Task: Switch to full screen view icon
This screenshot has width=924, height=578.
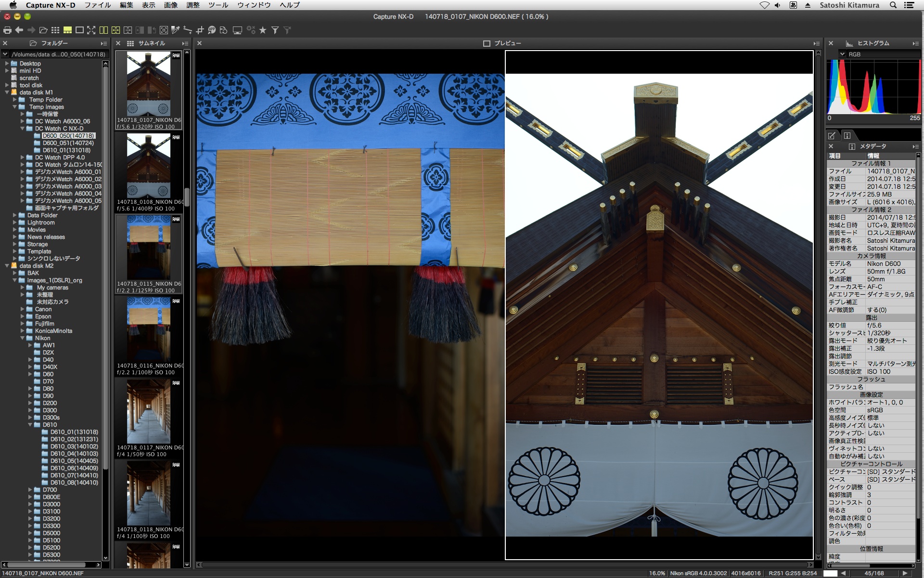Action: [x=91, y=30]
